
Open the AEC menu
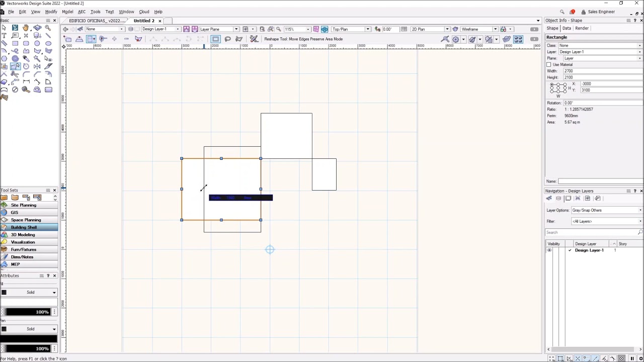pos(82,12)
